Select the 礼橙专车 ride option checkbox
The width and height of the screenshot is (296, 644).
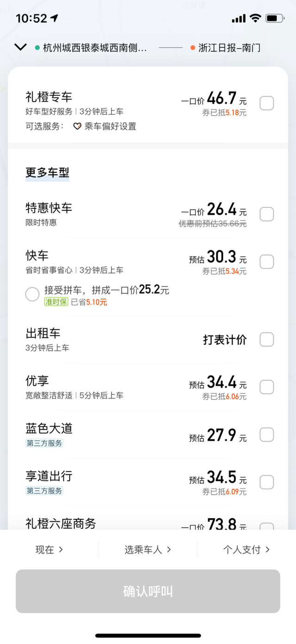click(267, 103)
